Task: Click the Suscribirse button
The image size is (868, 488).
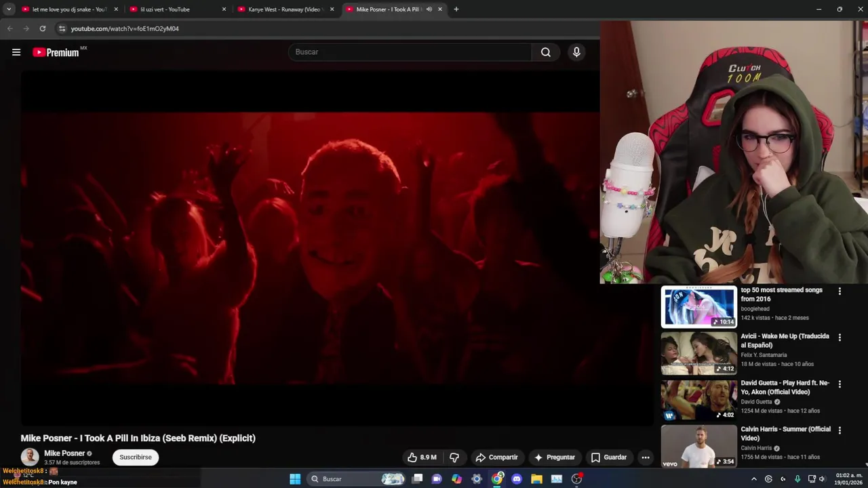Action: point(136,457)
